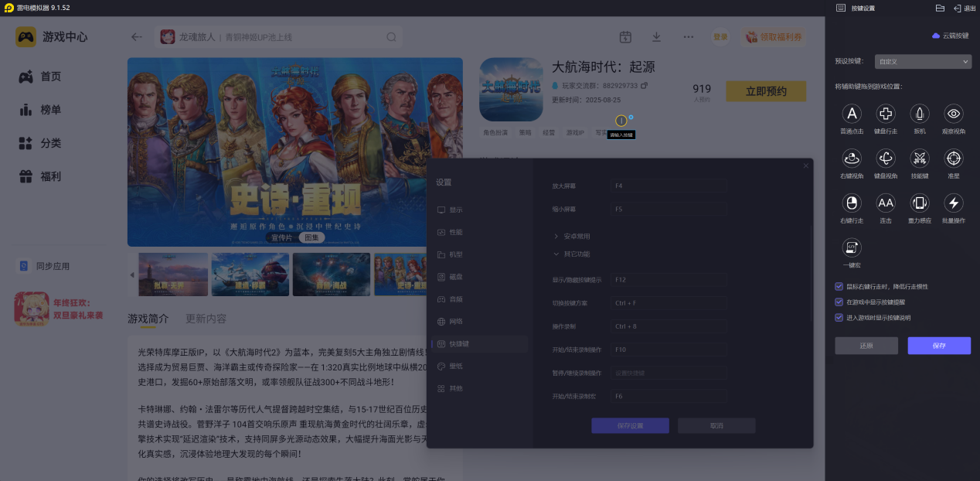Image resolution: width=980 pixels, height=481 pixels.
Task: Open 分类 in game center sidebar
Action: tap(40, 143)
